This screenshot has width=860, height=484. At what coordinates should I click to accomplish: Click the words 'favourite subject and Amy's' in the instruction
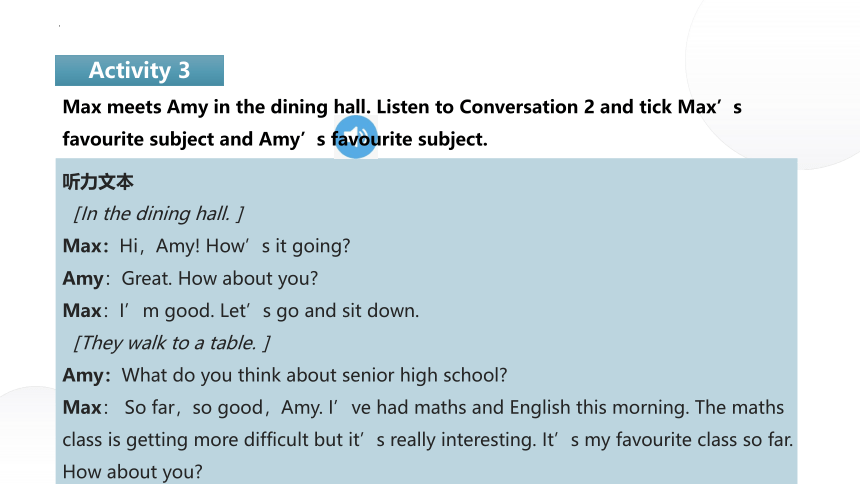[194, 139]
